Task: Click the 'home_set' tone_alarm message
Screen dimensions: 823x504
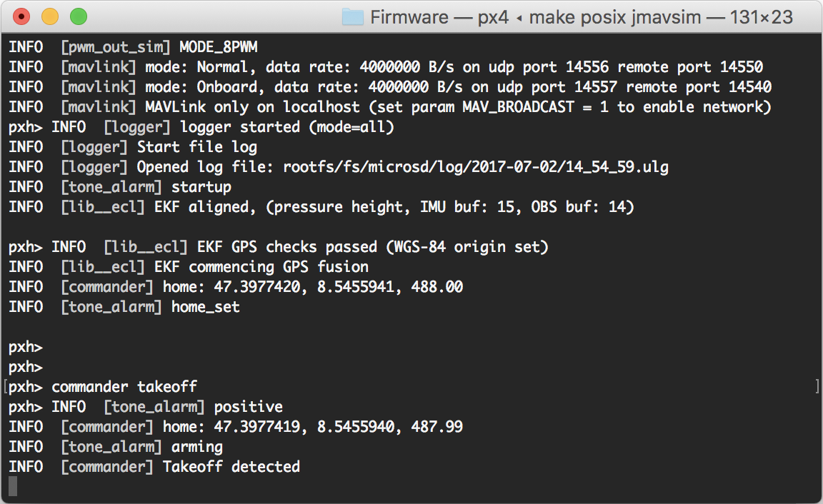Action: coord(206,307)
